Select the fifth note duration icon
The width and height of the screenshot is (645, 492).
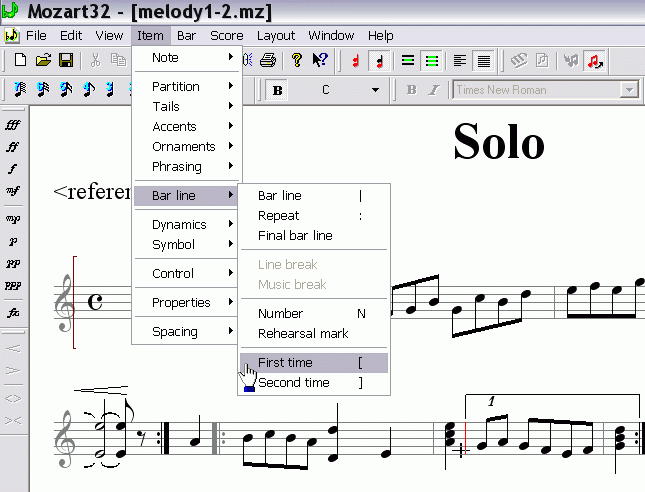pyautogui.click(x=110, y=89)
